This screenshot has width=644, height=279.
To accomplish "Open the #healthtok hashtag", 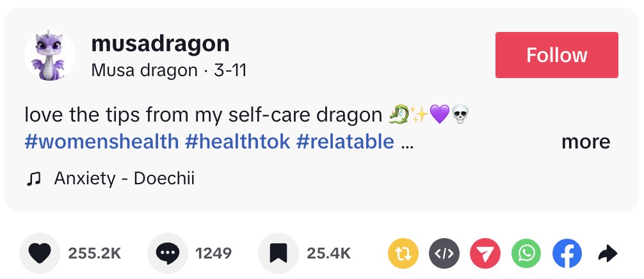I will coord(237,141).
